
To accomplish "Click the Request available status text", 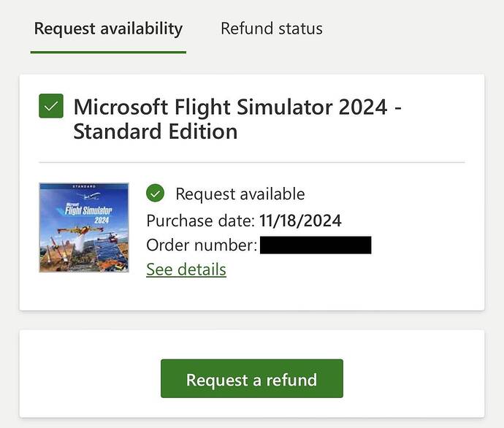I will (240, 194).
